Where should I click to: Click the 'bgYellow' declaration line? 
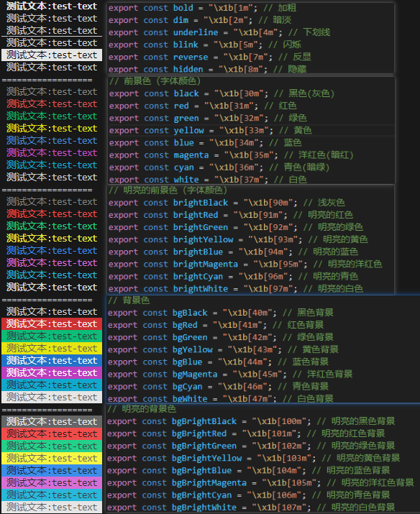click(x=223, y=350)
